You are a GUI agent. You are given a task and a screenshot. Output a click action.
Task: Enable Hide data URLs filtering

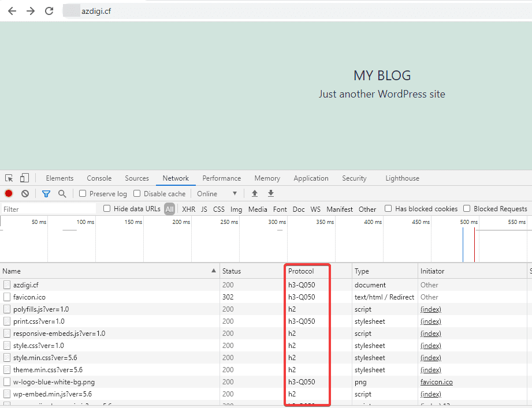(106, 209)
